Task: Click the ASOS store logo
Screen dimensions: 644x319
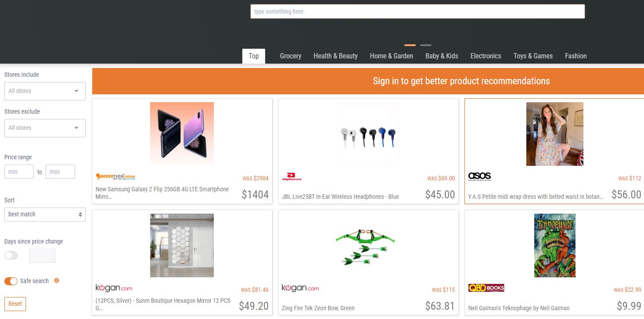Action: [x=479, y=176]
